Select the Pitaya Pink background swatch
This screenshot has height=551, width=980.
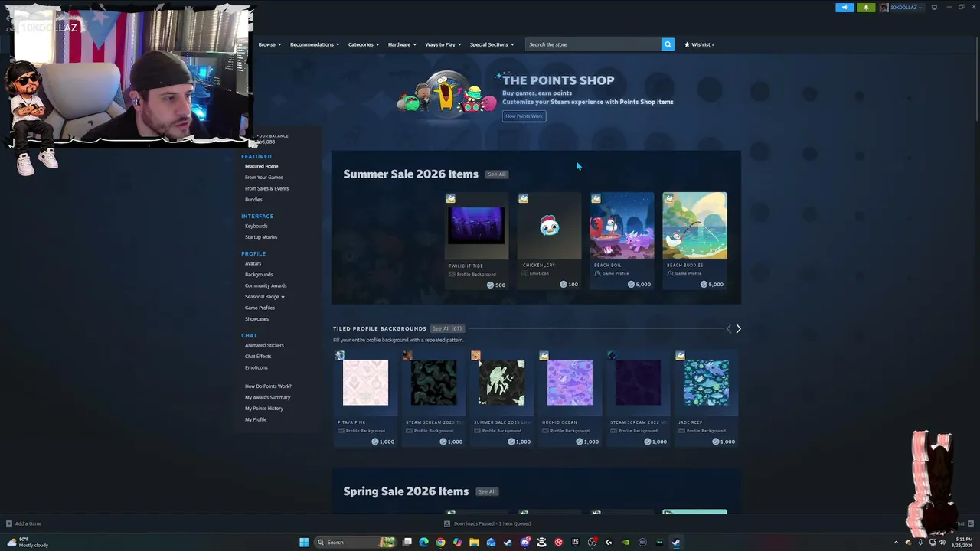pyautogui.click(x=365, y=383)
